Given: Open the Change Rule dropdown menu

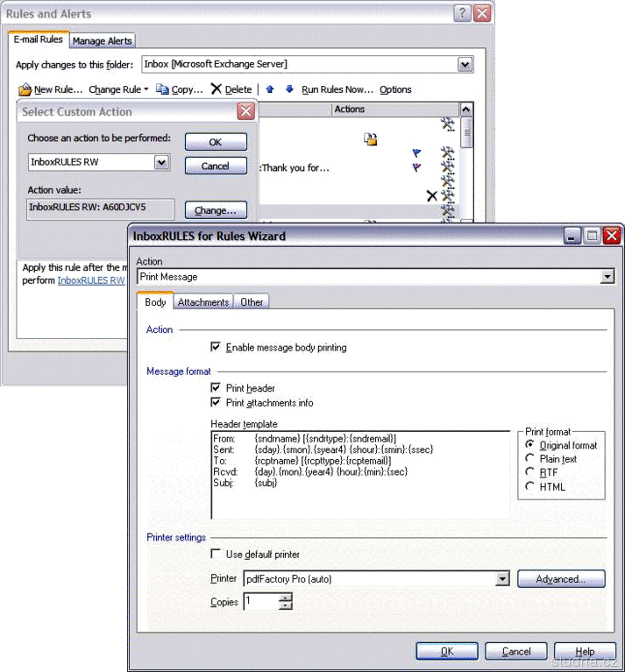Looking at the screenshot, I should click(x=118, y=89).
